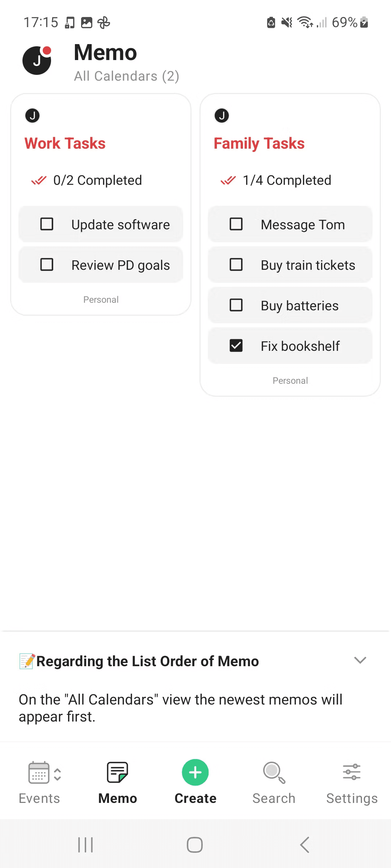Open Android recent apps button
This screenshot has width=391, height=868.
tap(85, 845)
